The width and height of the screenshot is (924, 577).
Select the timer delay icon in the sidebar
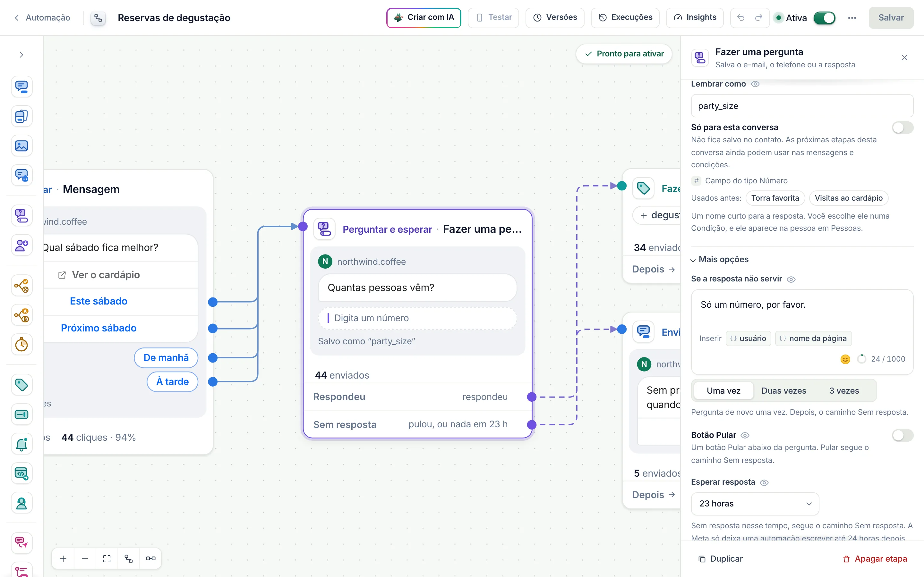pyautogui.click(x=21, y=345)
